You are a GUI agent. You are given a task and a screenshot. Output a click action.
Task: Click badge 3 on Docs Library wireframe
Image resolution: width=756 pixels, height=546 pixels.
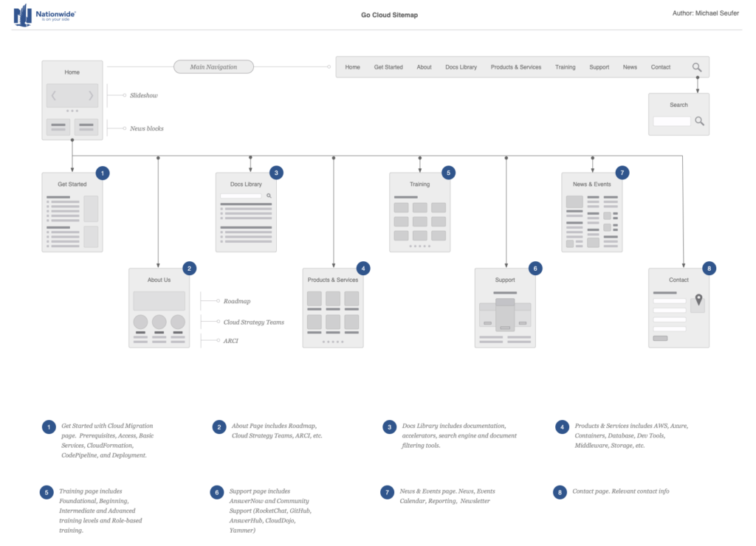[276, 173]
